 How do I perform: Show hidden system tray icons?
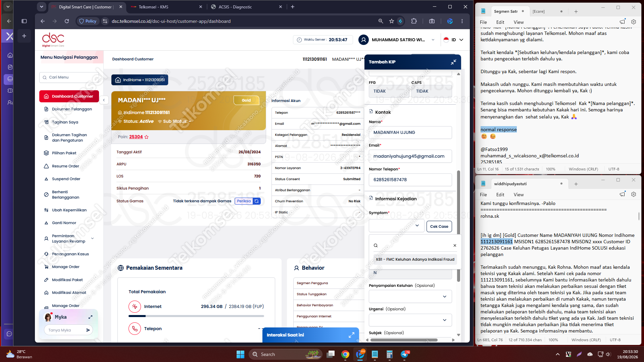(x=557, y=354)
